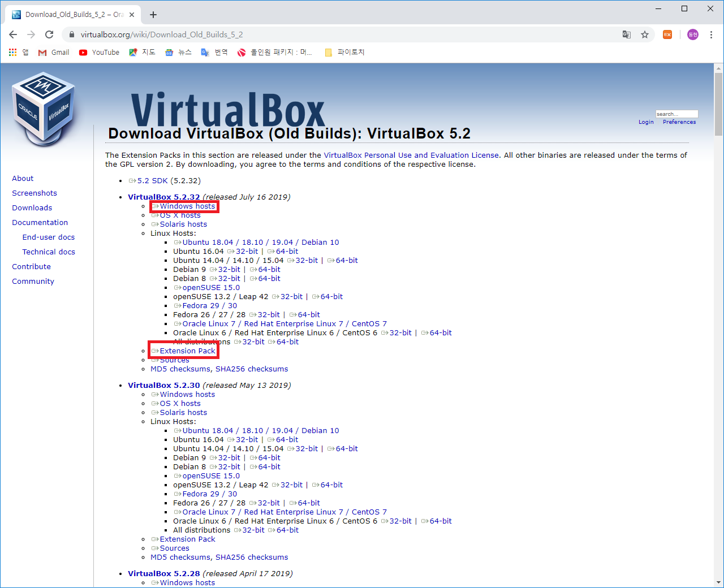The width and height of the screenshot is (724, 588).
Task: Download openSUSE 15.0 under 5.2.30
Action: point(207,475)
